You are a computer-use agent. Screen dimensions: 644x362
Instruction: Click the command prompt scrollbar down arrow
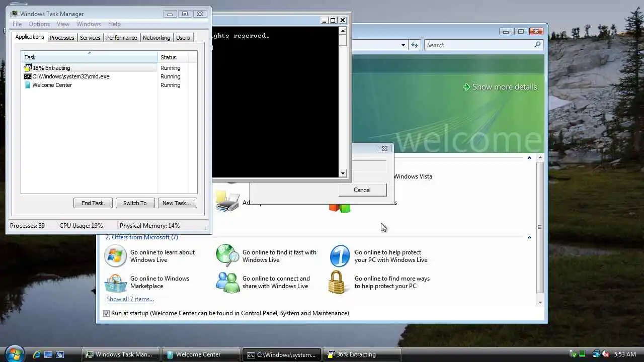tap(343, 173)
